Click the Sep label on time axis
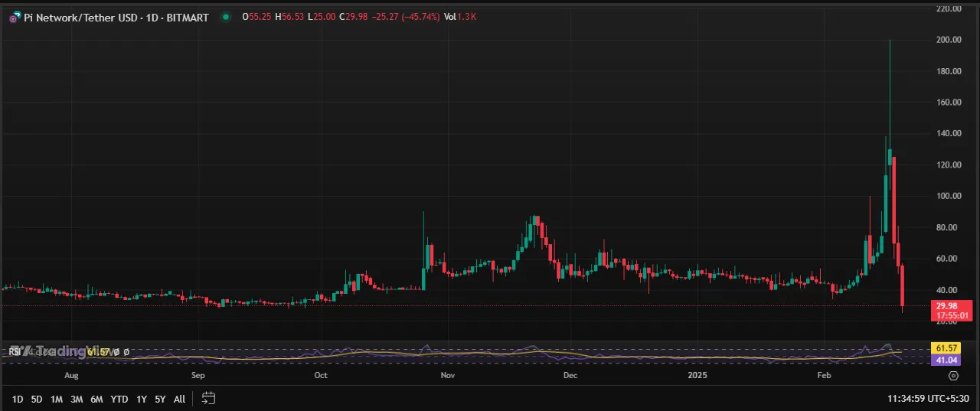Screen dimensions: 980x411 coord(198,376)
